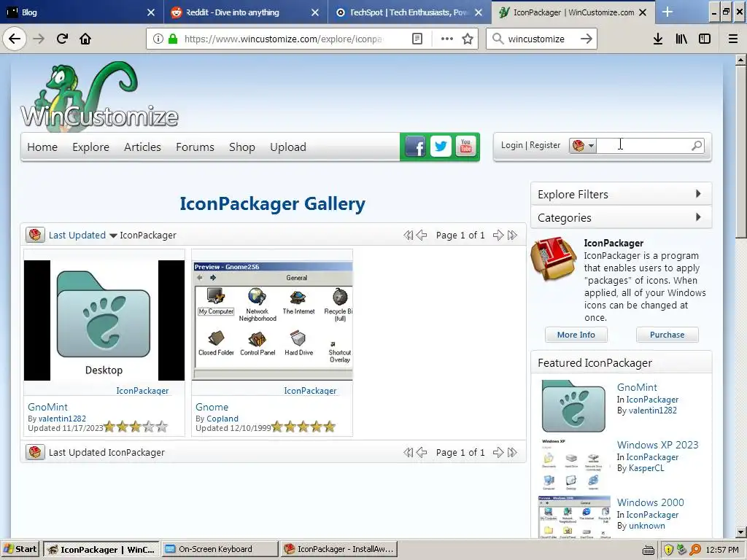Click the More Info button
Viewport: 747px width, 560px height.
pos(576,335)
